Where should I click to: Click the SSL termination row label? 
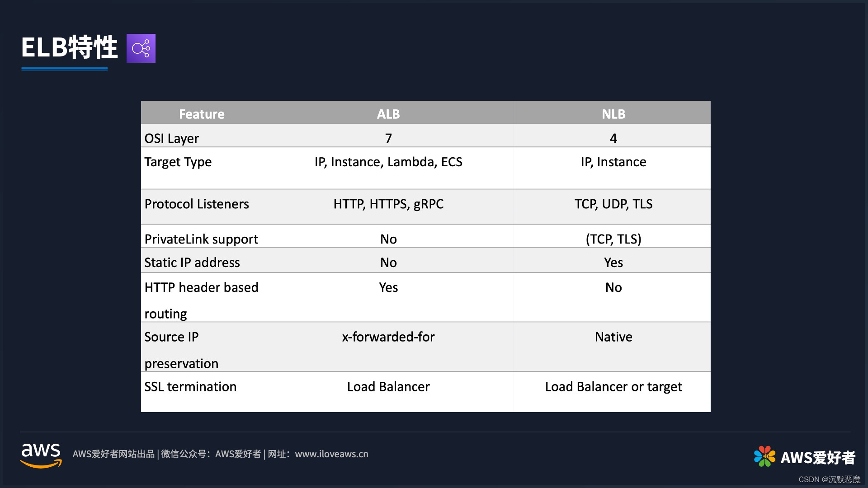point(190,387)
